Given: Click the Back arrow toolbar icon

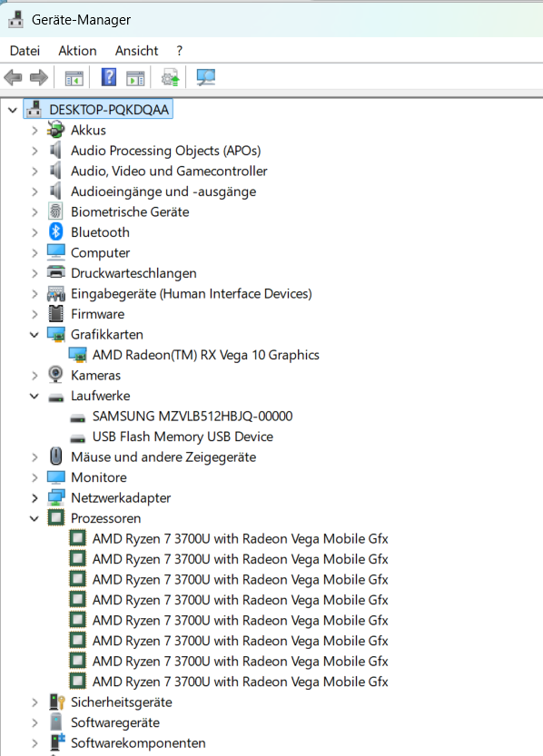Looking at the screenshot, I should coord(13,77).
